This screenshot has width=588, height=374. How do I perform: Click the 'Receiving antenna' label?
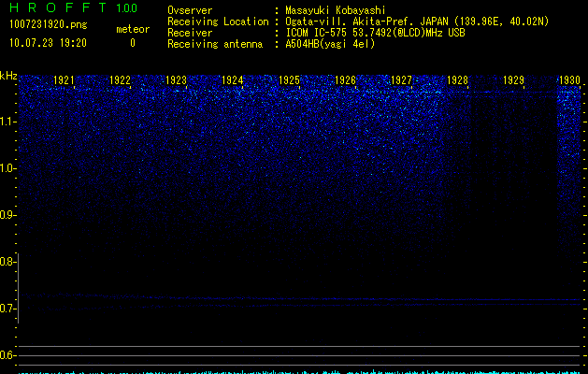click(x=215, y=44)
